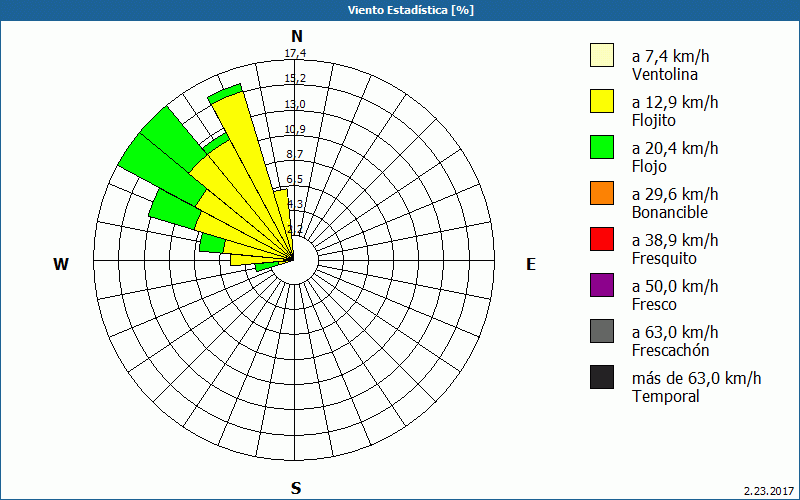The width and height of the screenshot is (800, 500).
Task: Click the 4,3 ring scale value
Action: tap(295, 204)
